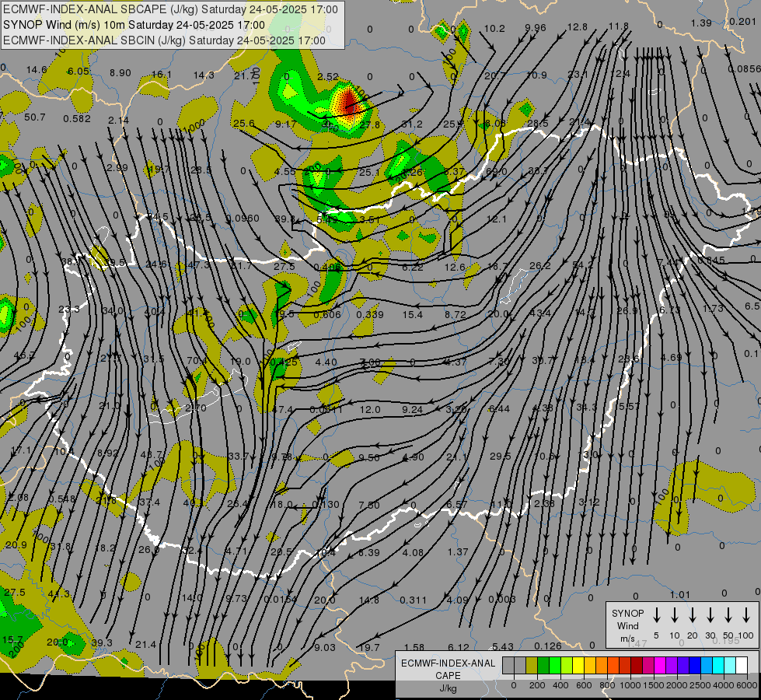Click the map value '9.24'
Image resolution: width=761 pixels, height=700 pixels.
pos(413,410)
